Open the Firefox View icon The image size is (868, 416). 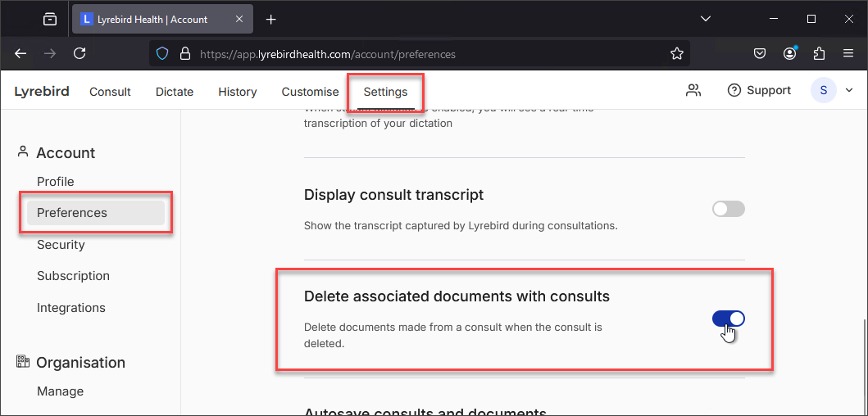pyautogui.click(x=50, y=20)
